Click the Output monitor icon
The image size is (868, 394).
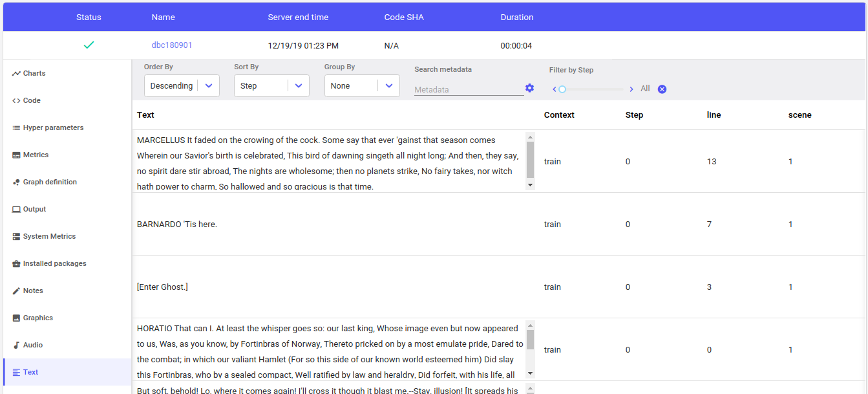click(16, 209)
